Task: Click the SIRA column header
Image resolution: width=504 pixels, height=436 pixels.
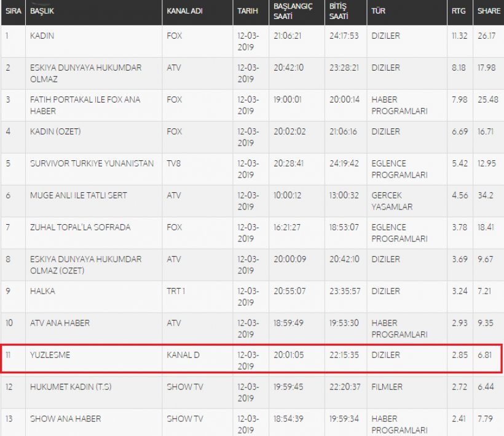Action: pyautogui.click(x=13, y=11)
